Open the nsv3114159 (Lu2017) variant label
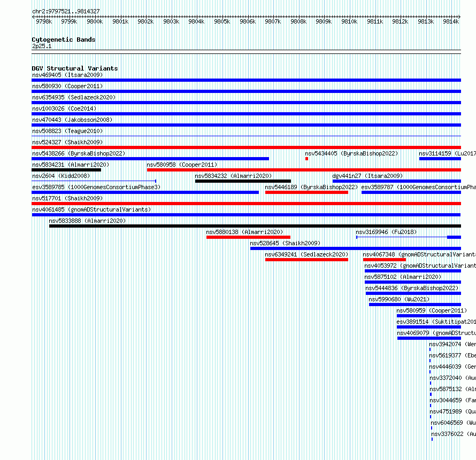 [448, 153]
